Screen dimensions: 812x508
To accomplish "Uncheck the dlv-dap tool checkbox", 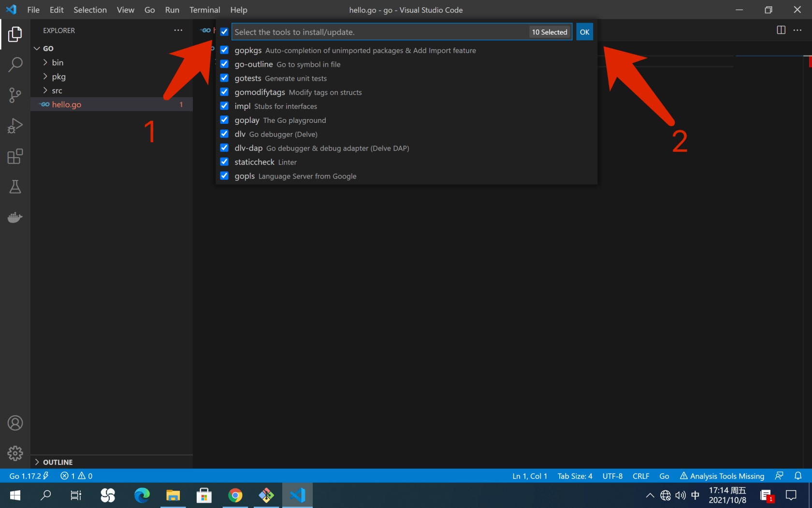I will pyautogui.click(x=224, y=148).
